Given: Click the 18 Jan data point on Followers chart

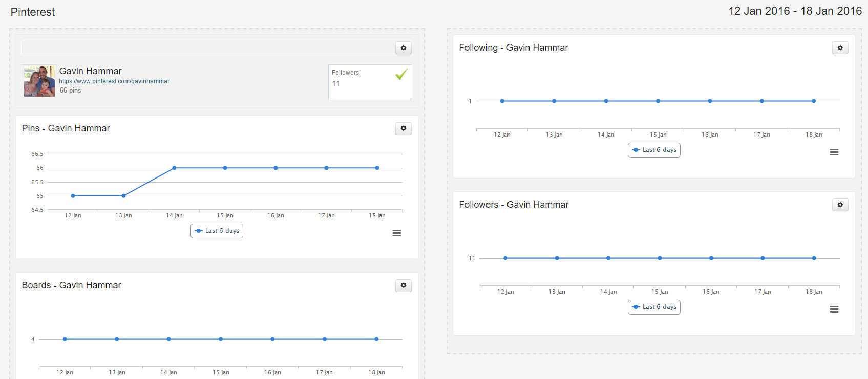Looking at the screenshot, I should tap(814, 258).
